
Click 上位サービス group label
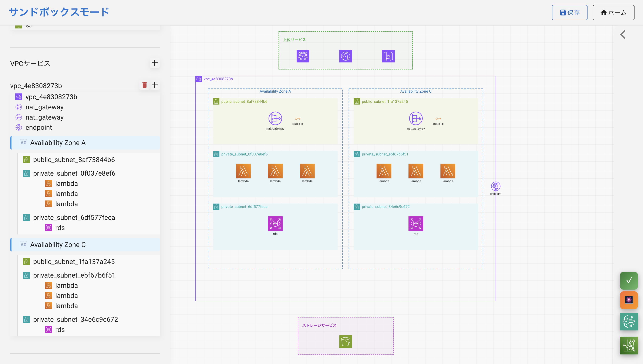[294, 40]
